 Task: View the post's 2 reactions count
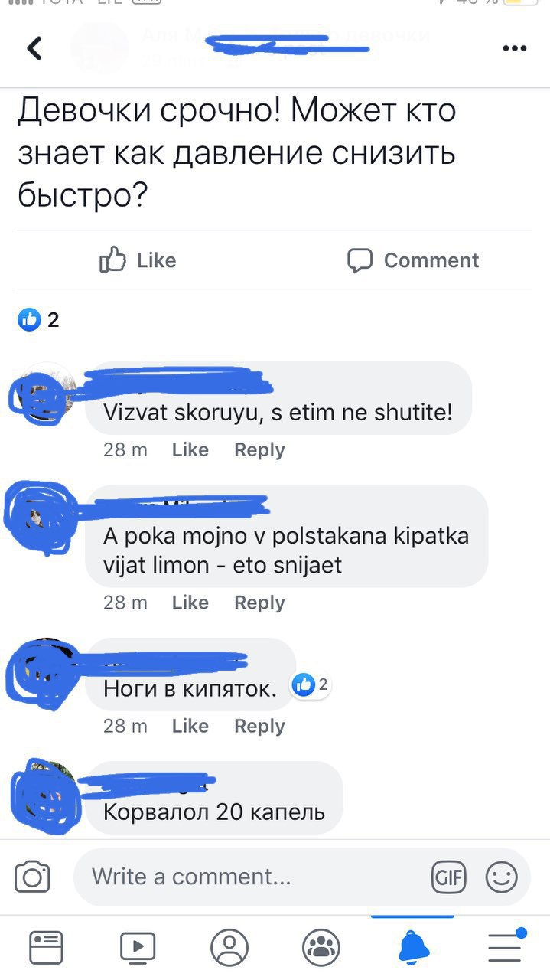(x=38, y=319)
